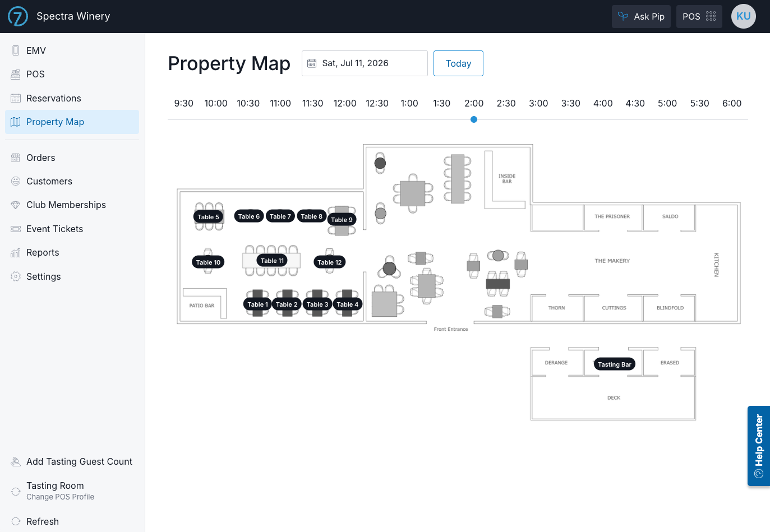This screenshot has height=532, width=770.
Task: Select Table 10 on the map
Action: 209,262
